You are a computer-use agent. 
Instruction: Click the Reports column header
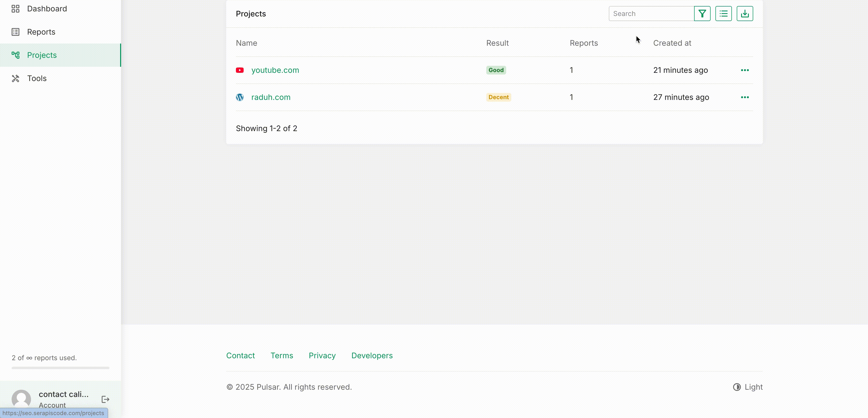tap(584, 43)
